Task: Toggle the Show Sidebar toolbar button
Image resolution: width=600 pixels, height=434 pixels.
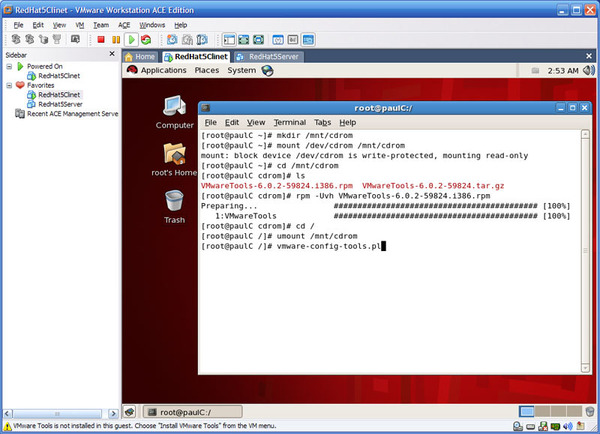Action: tap(229, 39)
